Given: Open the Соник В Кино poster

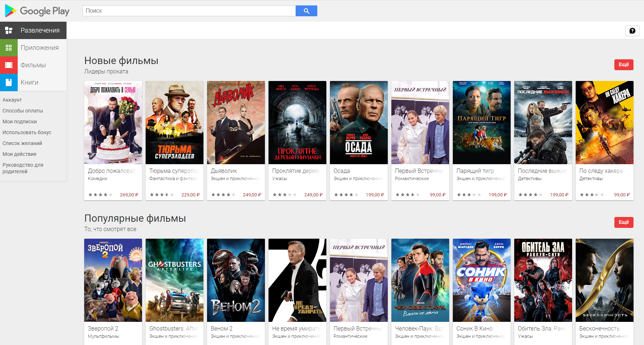Looking at the screenshot, I should coord(482,280).
